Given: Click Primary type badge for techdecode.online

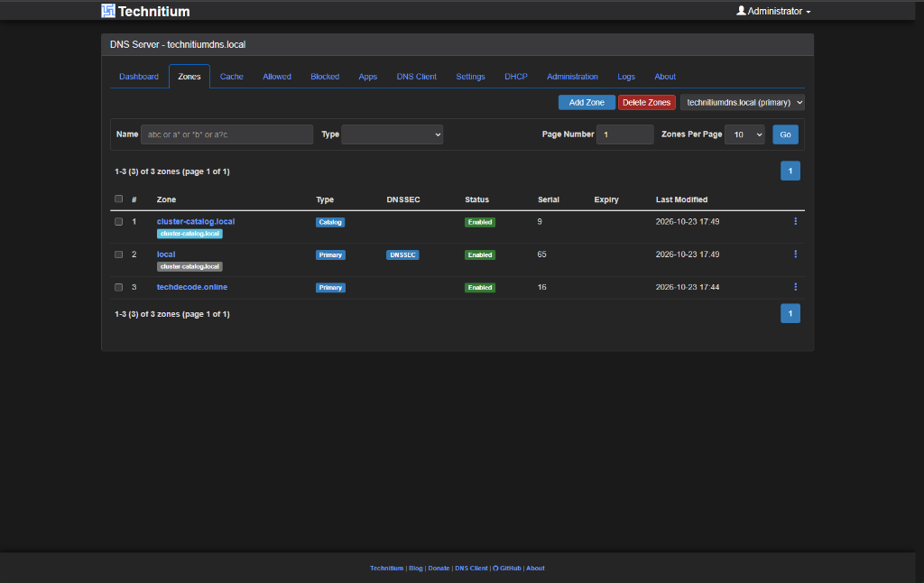Looking at the screenshot, I should click(330, 288).
